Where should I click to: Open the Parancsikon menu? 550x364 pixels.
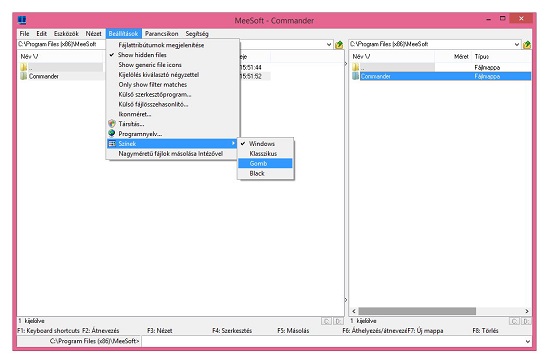pos(162,34)
